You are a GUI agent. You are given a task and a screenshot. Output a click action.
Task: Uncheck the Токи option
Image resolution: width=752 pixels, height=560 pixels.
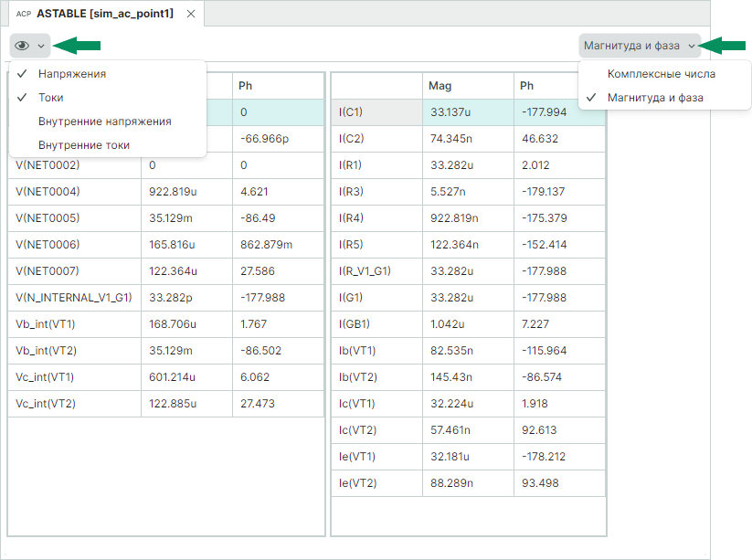pos(51,98)
